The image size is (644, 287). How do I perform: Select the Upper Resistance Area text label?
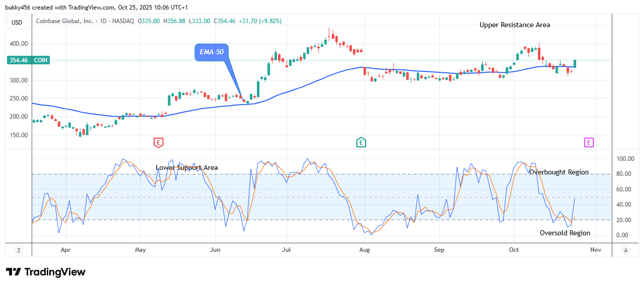click(514, 25)
